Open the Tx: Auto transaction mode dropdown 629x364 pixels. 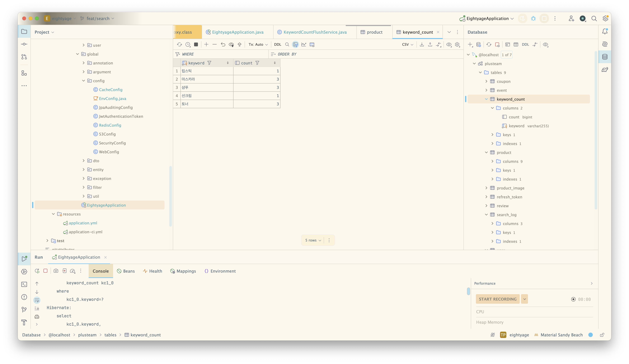point(258,45)
